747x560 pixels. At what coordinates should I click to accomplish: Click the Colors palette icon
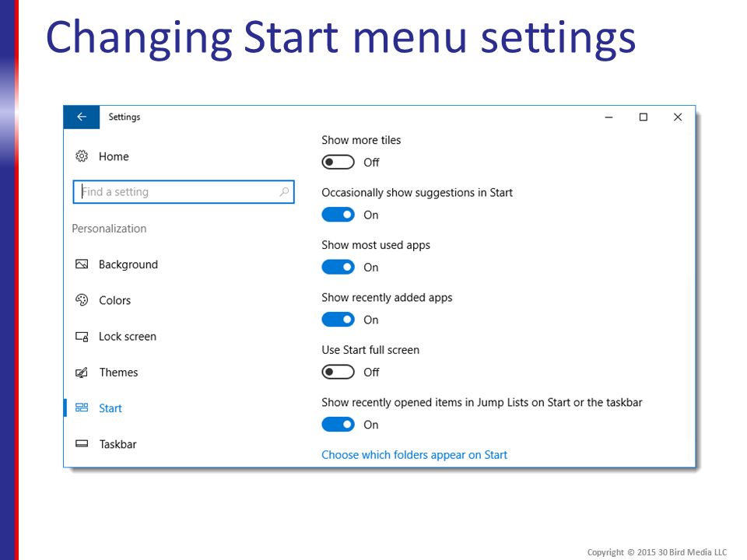coord(82,300)
